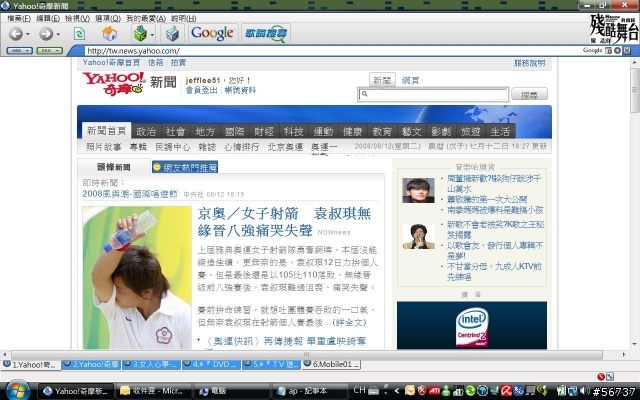640x400 pixels.
Task: Switch to browser tab 3.女人心事
Action: (151, 364)
